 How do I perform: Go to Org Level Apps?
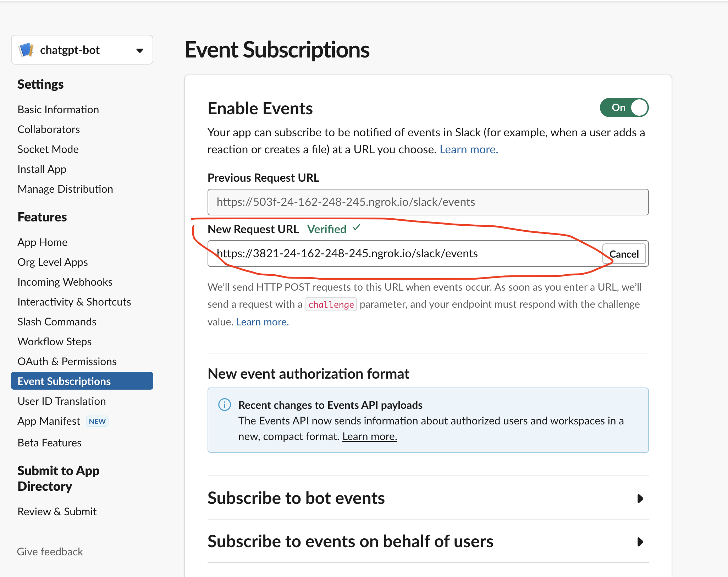53,262
